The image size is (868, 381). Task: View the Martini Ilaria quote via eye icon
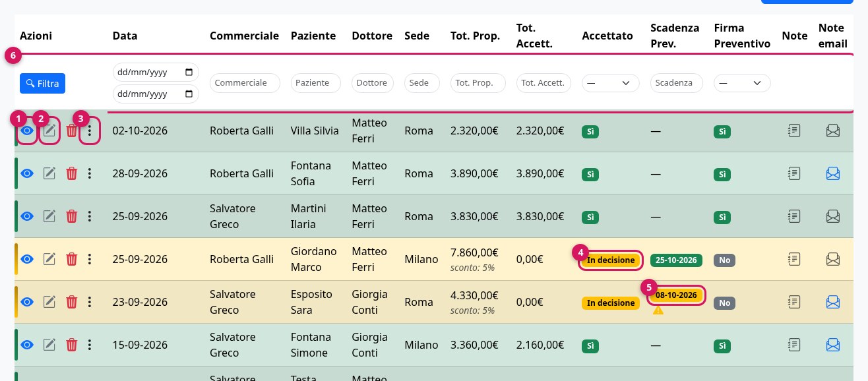point(27,216)
